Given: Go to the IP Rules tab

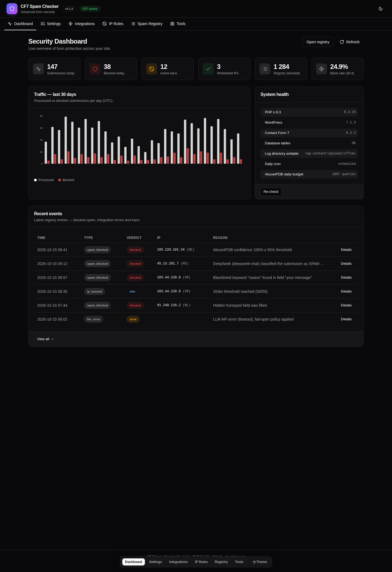Looking at the screenshot, I should (x=113, y=24).
